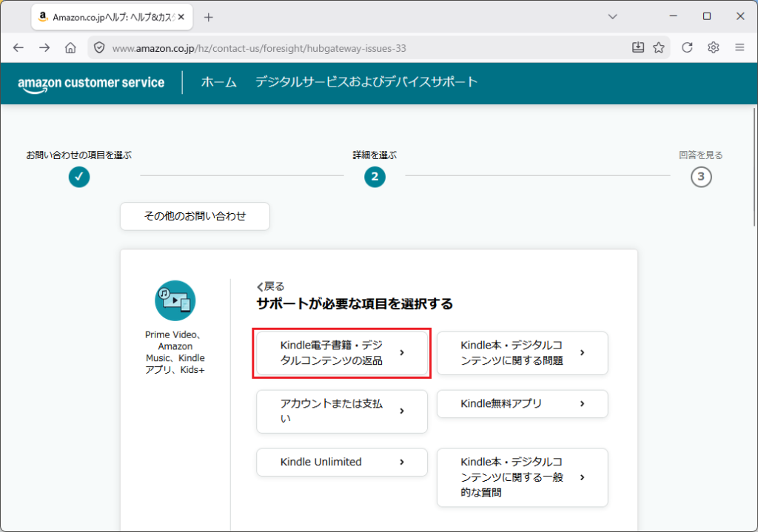This screenshot has width=758, height=532.
Task: Open デジタルサービスおよびデバイスサポート link
Action: point(366,81)
